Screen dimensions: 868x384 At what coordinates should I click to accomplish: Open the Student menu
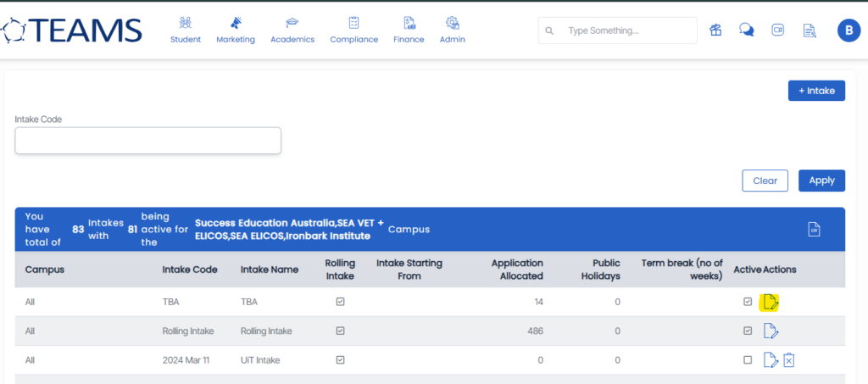[185, 30]
